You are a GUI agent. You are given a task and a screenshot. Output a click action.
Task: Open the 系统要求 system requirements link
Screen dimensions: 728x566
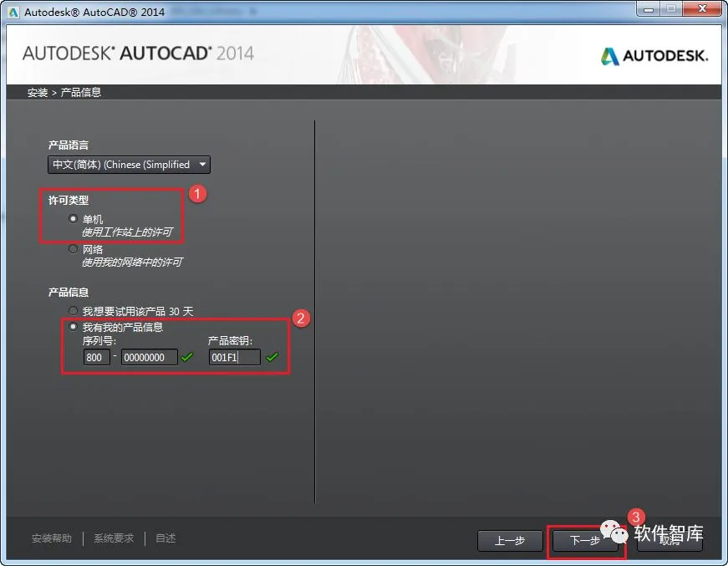click(x=114, y=538)
